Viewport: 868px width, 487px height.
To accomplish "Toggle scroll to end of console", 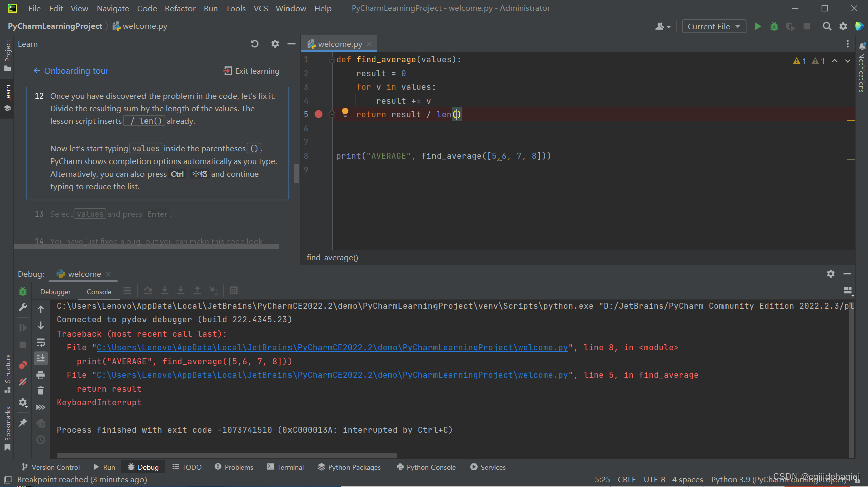I will point(41,358).
